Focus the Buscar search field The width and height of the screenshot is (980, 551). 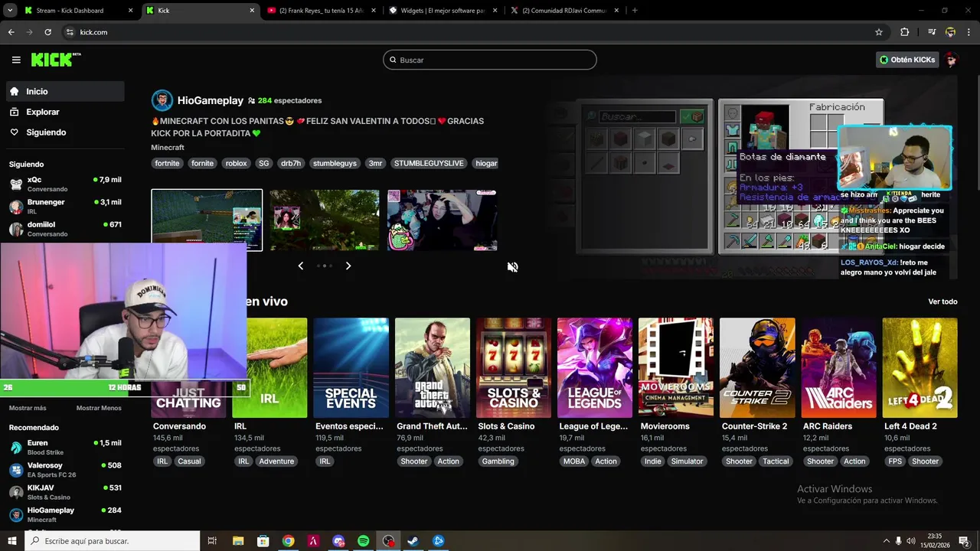point(490,60)
